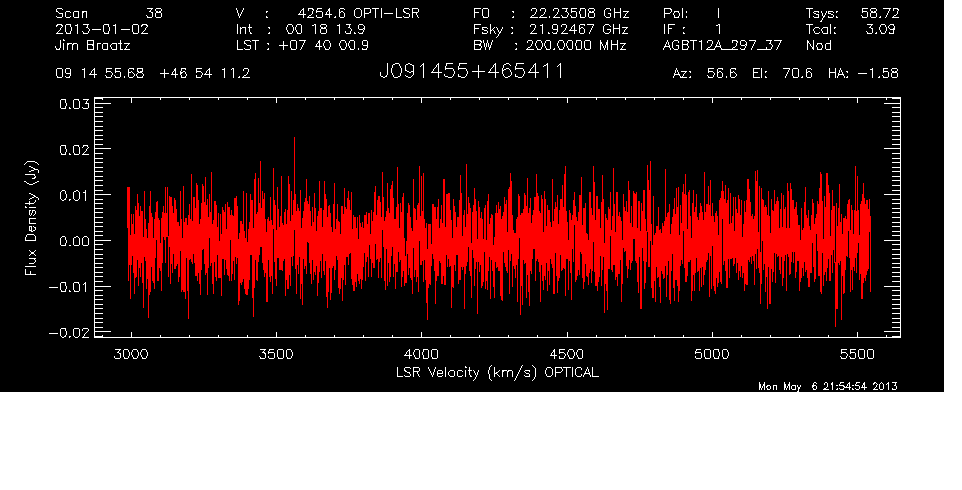Click azimuth value 56.6

(x=722, y=74)
